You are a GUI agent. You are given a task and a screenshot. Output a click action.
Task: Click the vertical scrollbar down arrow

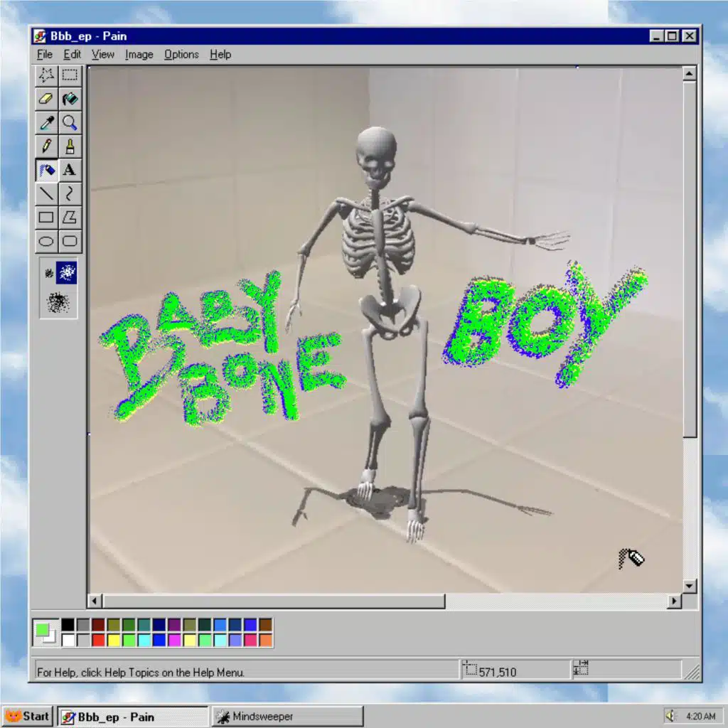(x=689, y=586)
